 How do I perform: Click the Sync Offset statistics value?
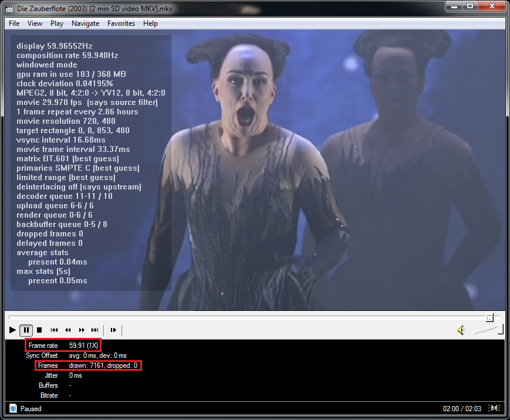[97, 355]
